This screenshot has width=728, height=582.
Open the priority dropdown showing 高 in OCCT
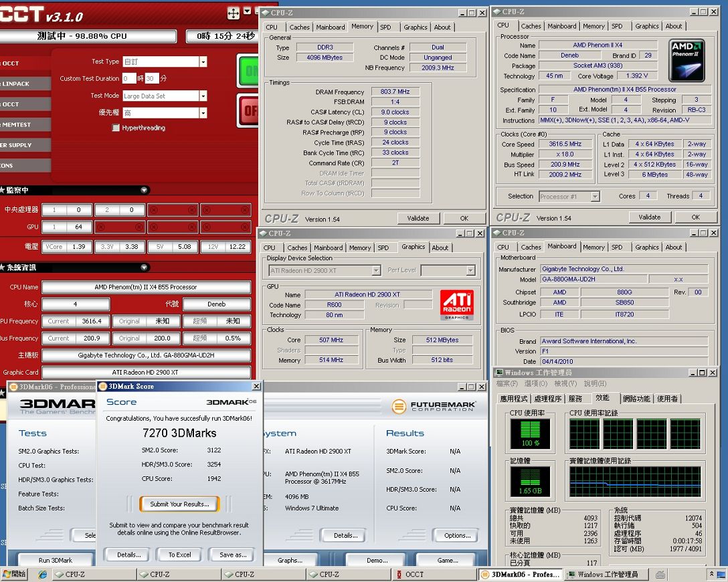click(x=203, y=113)
